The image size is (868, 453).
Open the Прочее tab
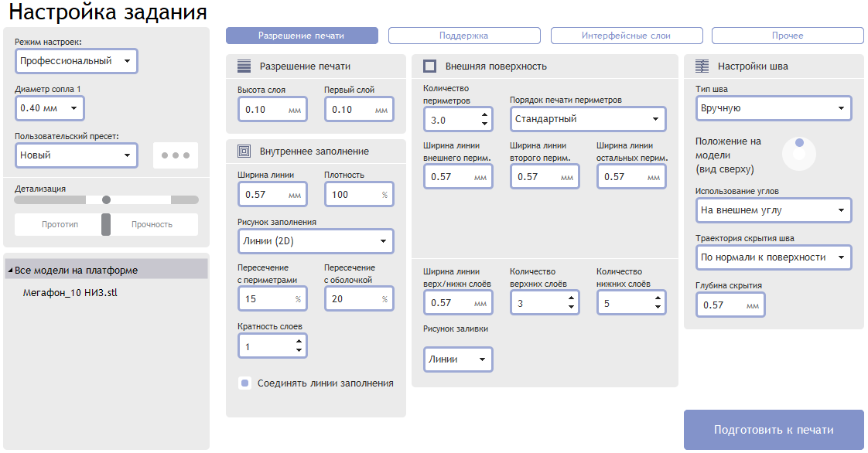[788, 36]
